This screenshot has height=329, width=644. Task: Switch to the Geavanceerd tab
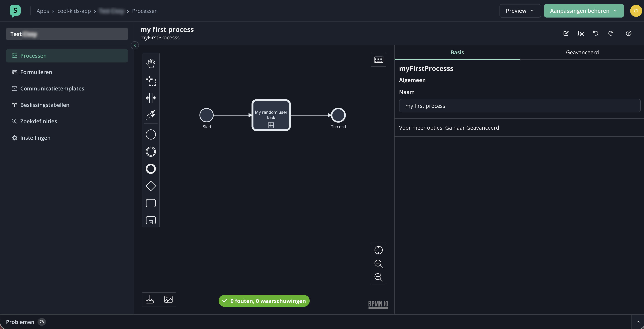pyautogui.click(x=582, y=52)
